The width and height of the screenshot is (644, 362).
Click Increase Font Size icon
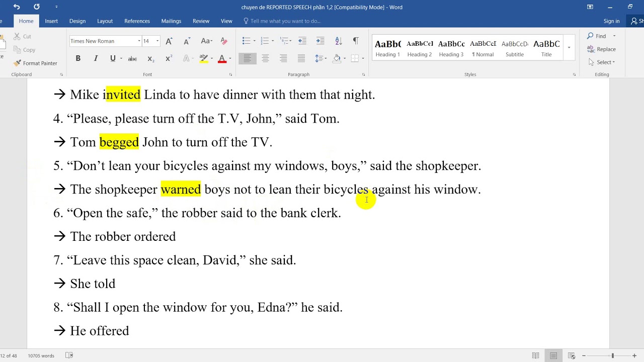[x=169, y=41]
